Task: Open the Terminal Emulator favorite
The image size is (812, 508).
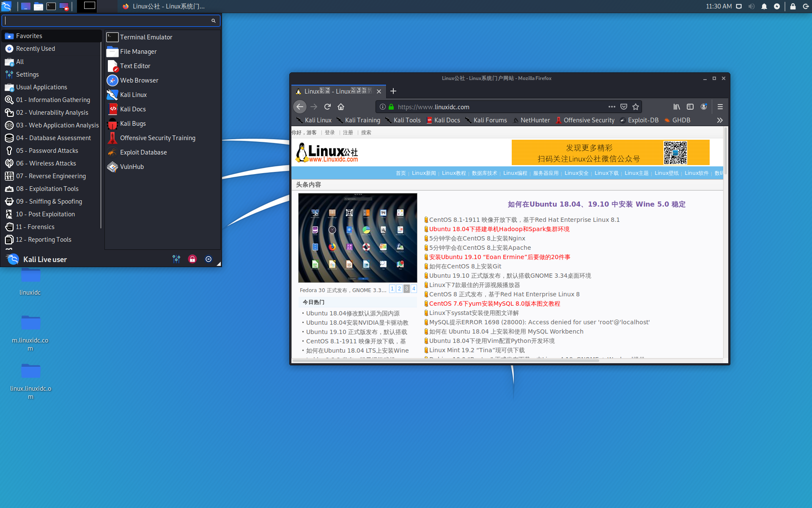Action: [163, 37]
